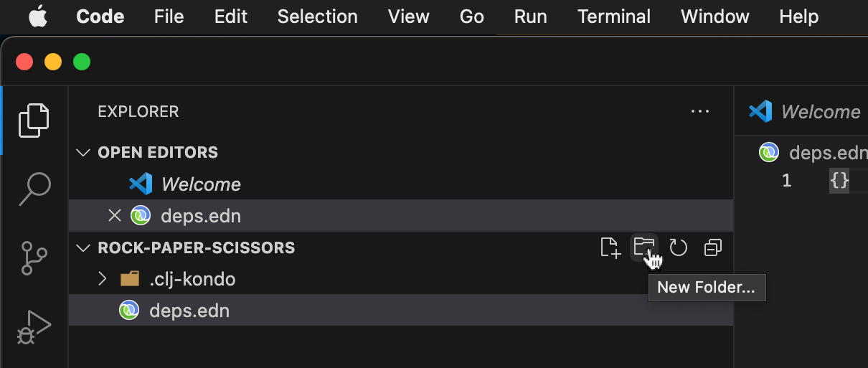
Task: Refresh the Explorer file tree
Action: click(678, 247)
